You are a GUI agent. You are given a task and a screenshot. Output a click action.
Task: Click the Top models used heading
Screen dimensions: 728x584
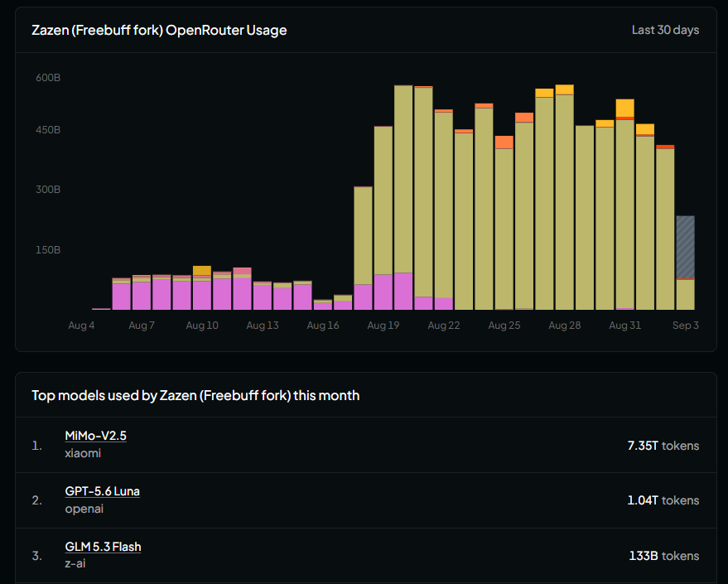pos(195,395)
